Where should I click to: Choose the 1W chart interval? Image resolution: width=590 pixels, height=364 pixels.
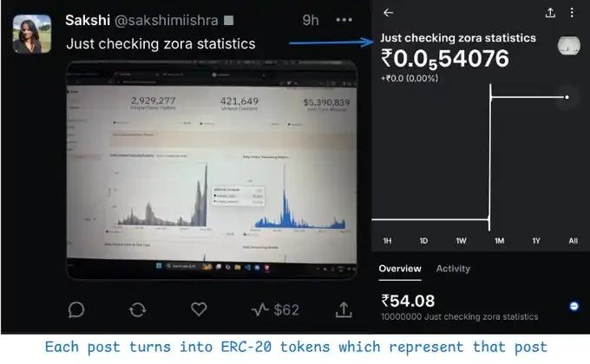461,240
